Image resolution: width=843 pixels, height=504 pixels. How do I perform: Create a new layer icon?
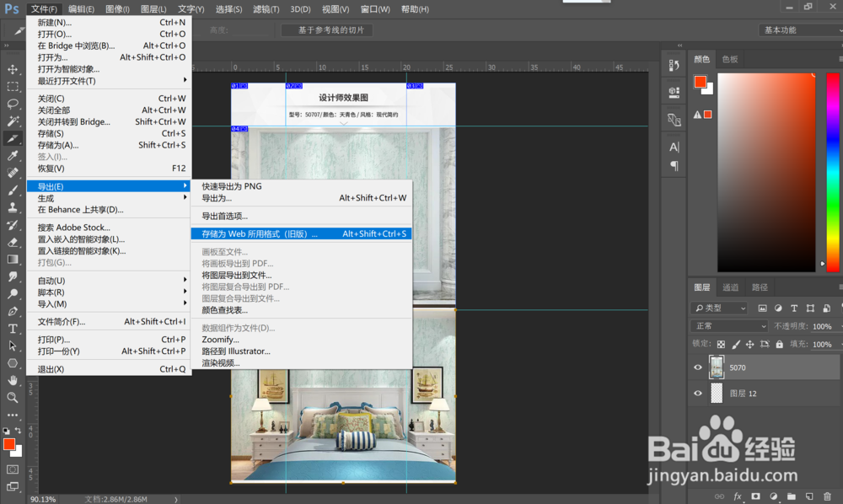click(809, 496)
